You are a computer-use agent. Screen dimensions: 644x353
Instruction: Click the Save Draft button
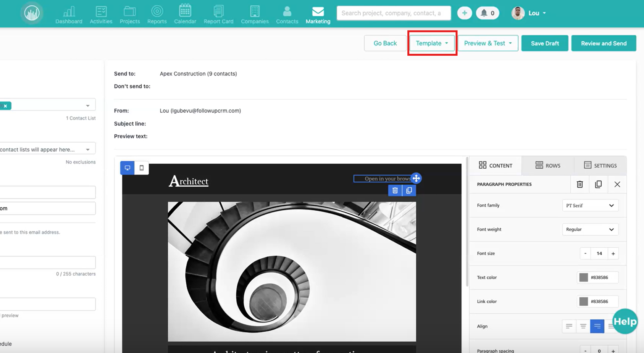click(544, 43)
